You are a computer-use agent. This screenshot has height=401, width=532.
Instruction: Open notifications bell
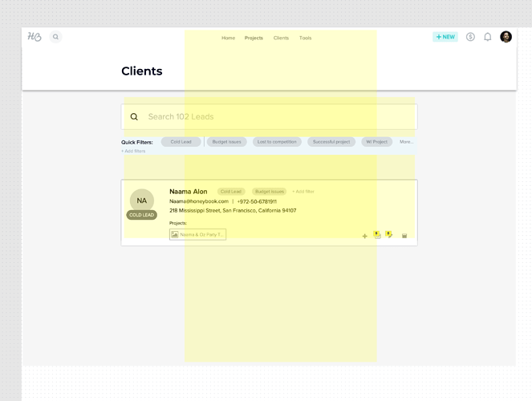[x=487, y=37]
